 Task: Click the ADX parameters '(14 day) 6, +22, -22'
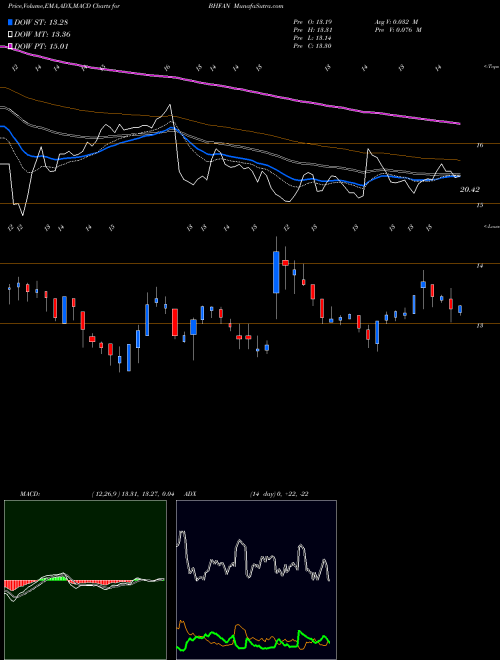pos(279,494)
